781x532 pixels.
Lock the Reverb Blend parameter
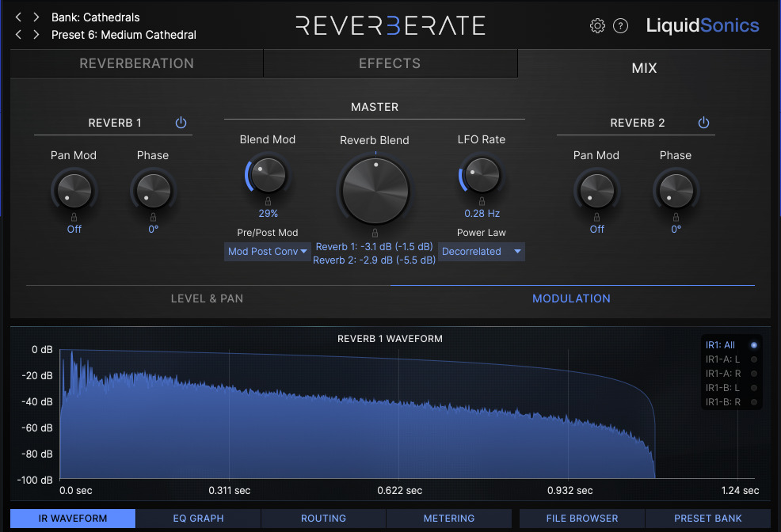point(375,233)
